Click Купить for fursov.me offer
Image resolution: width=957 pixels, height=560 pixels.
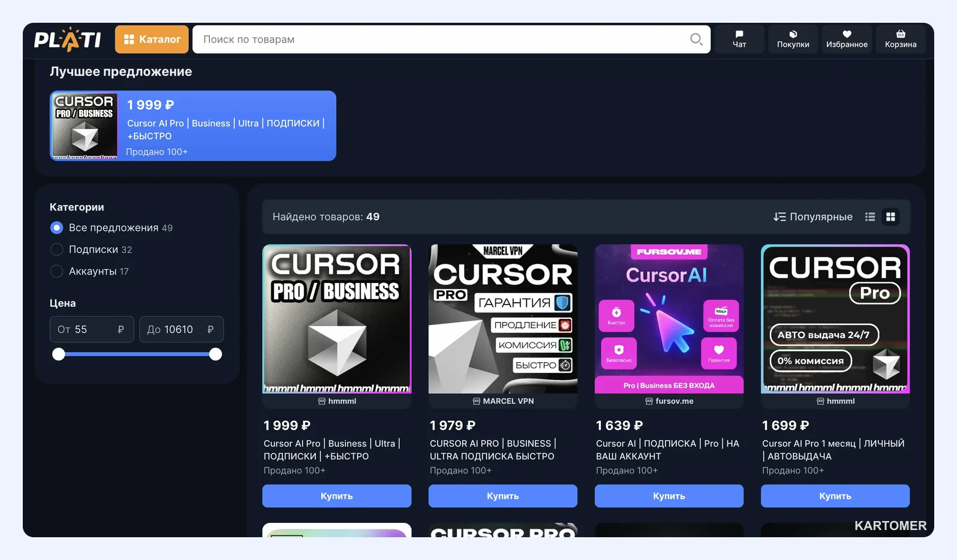[669, 496]
